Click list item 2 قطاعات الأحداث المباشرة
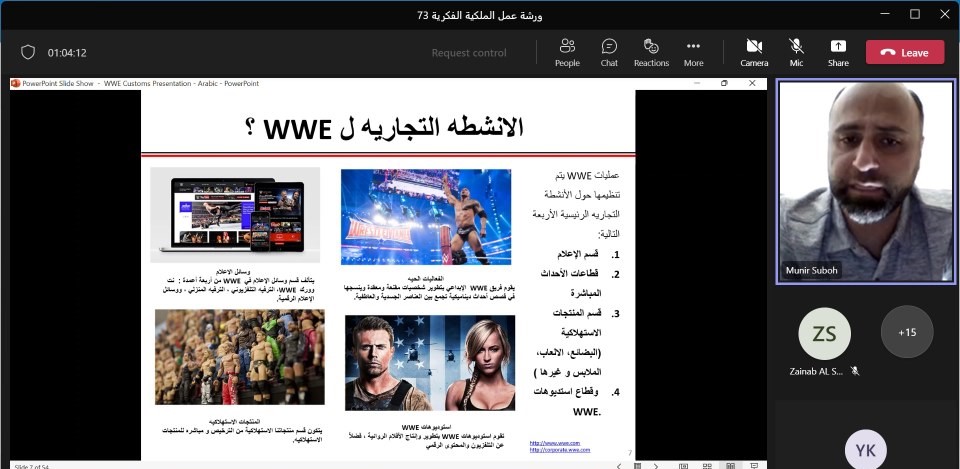This screenshot has width=960, height=469. click(581, 283)
